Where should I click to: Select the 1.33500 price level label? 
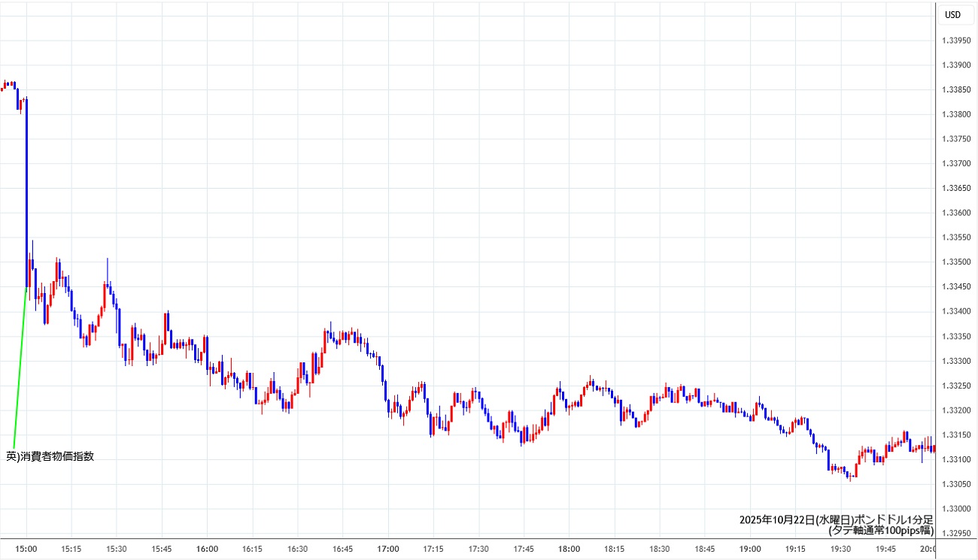point(956,262)
